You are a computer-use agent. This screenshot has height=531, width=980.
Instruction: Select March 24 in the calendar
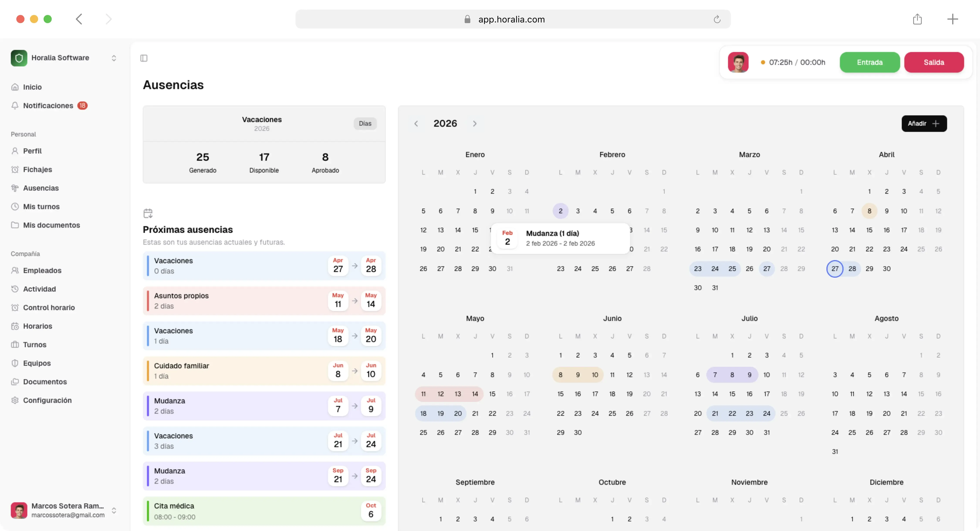click(715, 269)
